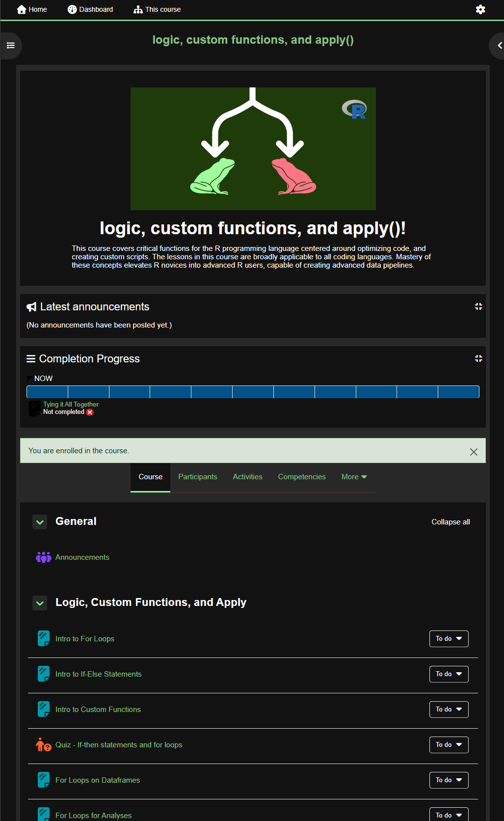Open To do dropdown for For Loops for Analyses
Screen dimensions: 504x821
[449, 815]
